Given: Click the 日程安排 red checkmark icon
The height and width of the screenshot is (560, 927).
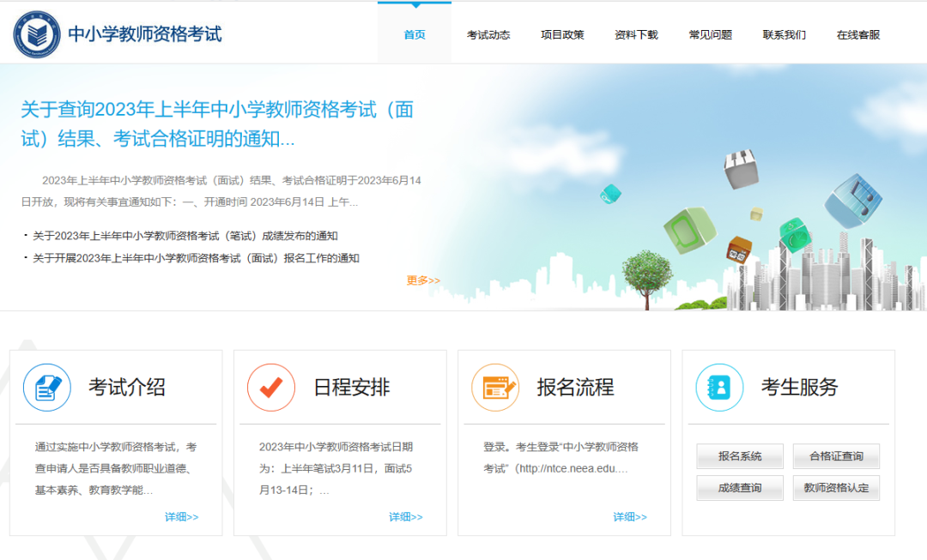Looking at the screenshot, I should tap(271, 387).
